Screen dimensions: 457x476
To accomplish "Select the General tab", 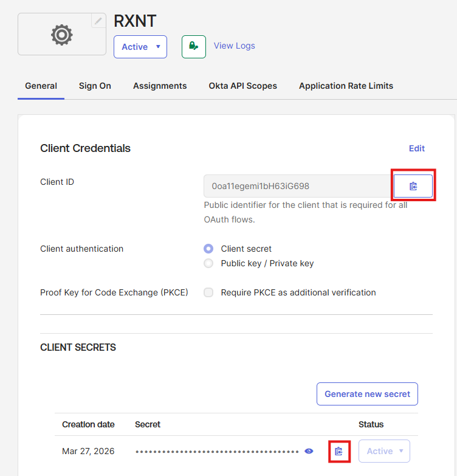I will [41, 86].
